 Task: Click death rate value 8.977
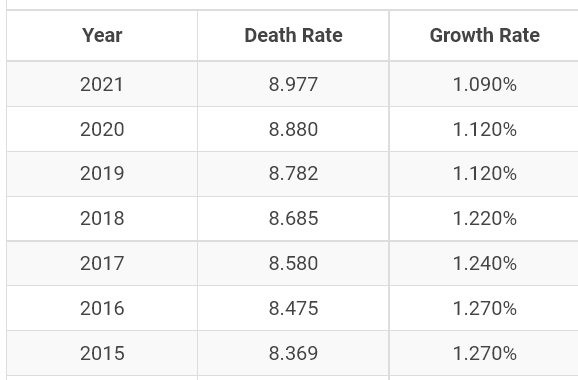point(293,84)
